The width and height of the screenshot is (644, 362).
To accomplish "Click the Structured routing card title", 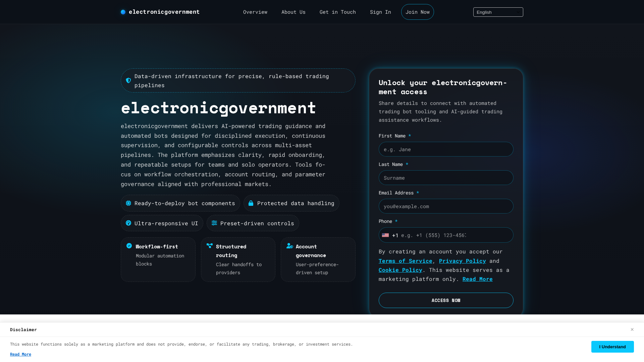I will 231,251.
